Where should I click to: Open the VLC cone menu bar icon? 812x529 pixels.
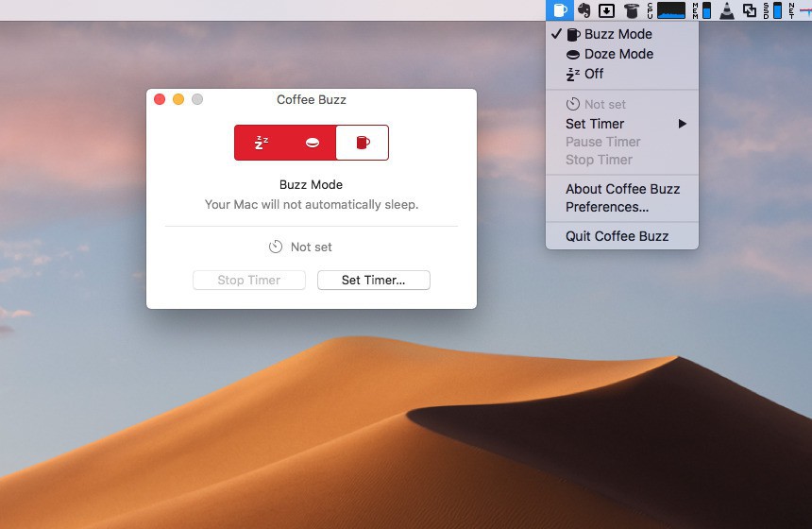click(x=727, y=10)
